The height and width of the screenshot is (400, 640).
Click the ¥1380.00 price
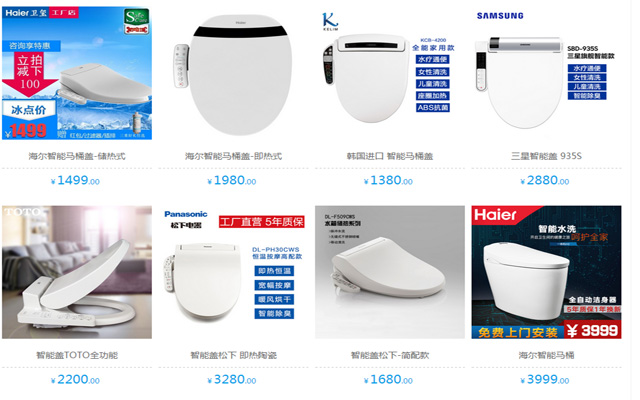point(388,180)
